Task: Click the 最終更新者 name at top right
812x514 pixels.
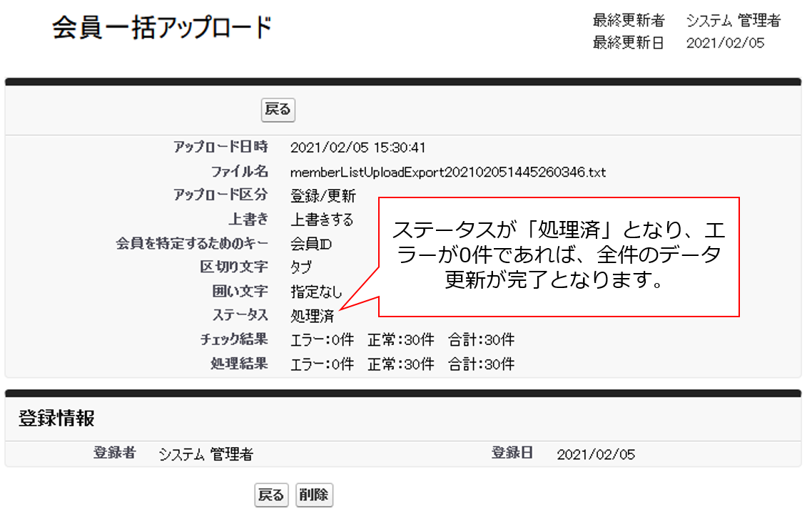Action: 733,21
